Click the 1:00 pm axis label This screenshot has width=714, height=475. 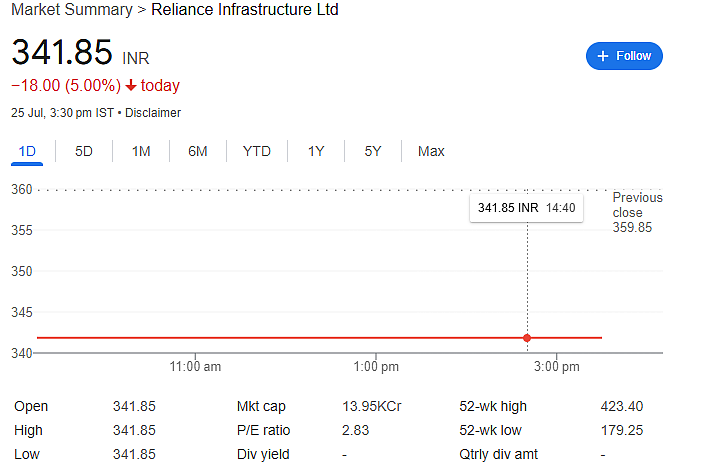pos(376,367)
